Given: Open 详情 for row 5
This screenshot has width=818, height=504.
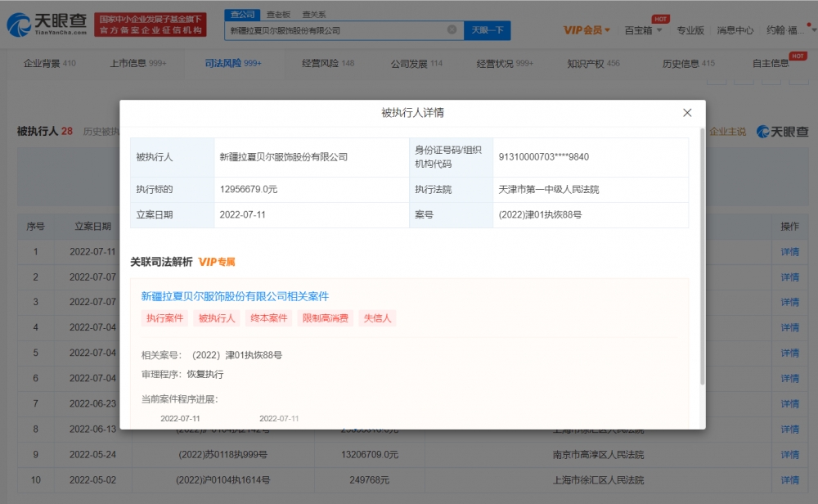Looking at the screenshot, I should click(790, 353).
